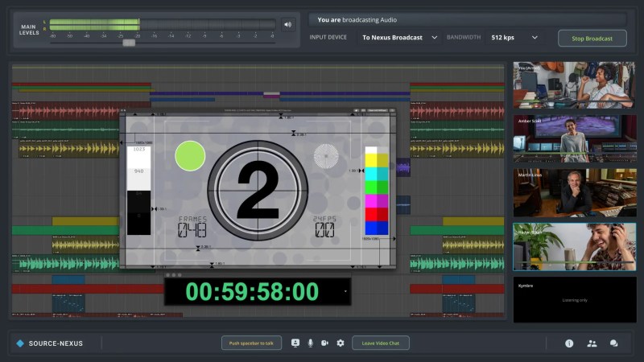The width and height of the screenshot is (644, 362).
Task: Open settings gear in bottom bar
Action: [340, 343]
